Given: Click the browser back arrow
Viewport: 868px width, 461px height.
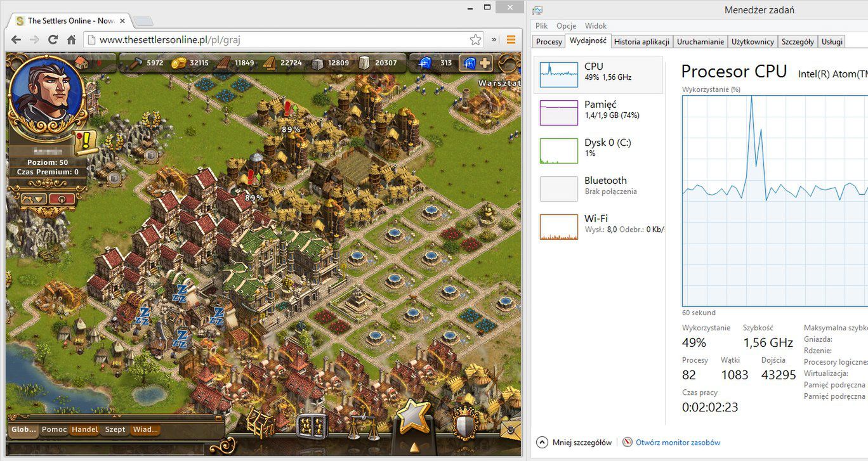Looking at the screenshot, I should point(17,40).
